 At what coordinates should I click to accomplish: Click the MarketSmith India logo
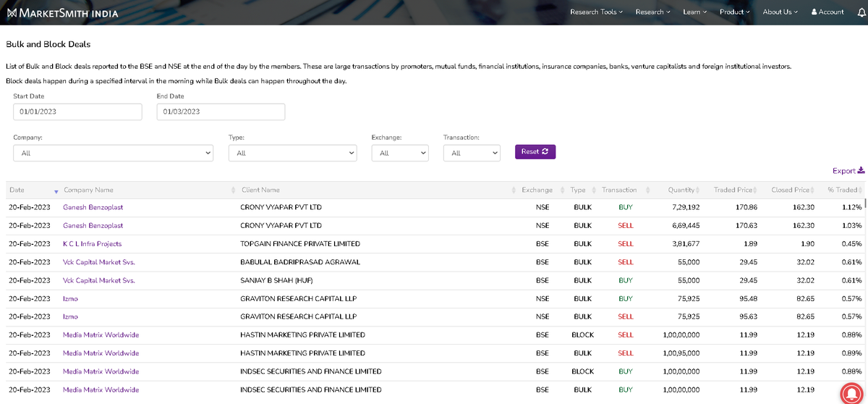click(x=62, y=12)
